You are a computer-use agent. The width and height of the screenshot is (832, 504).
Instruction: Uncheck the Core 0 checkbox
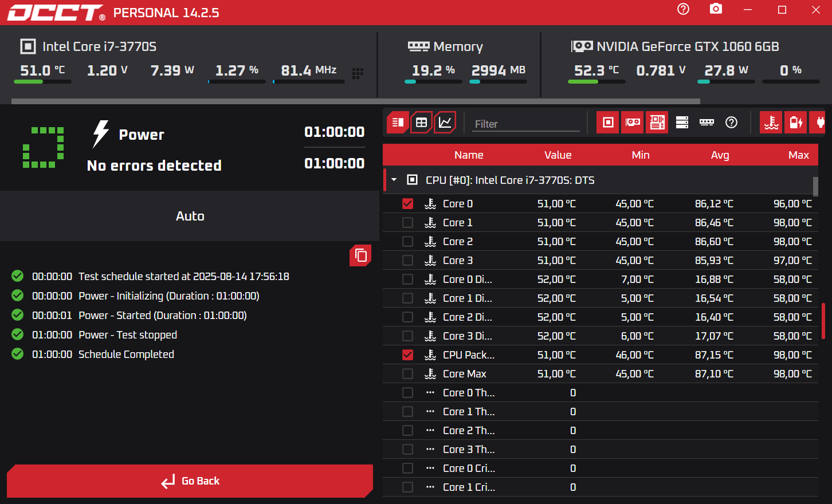click(407, 203)
